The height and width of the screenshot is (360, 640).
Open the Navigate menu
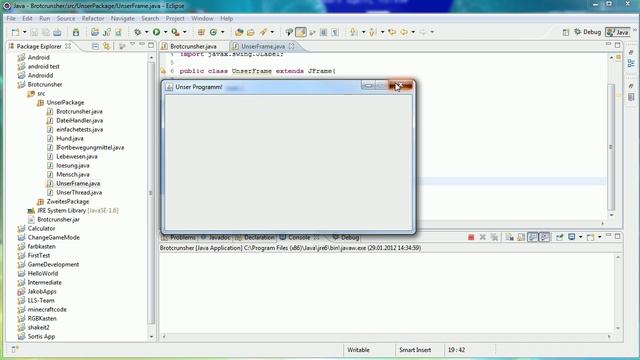point(122,18)
